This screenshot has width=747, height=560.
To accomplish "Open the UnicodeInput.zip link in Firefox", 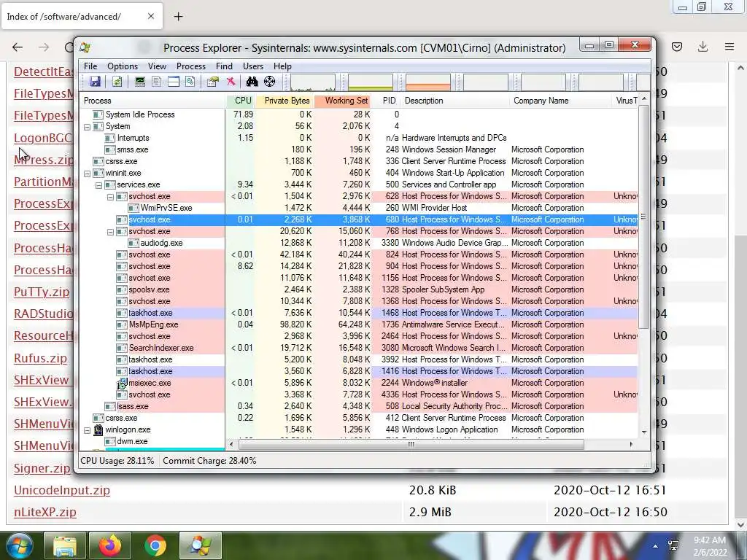I will point(62,490).
